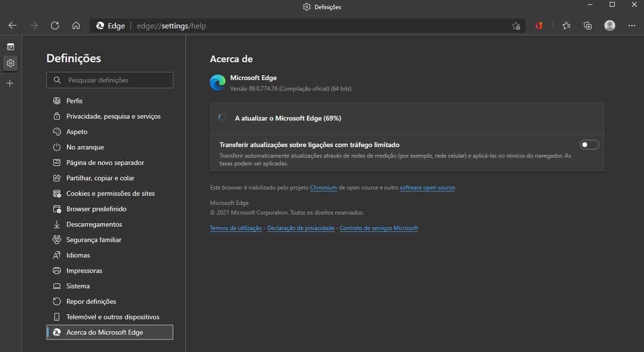Viewport: 644px width, 352px height.
Task: Click the Repor definições reset icon
Action: click(x=57, y=301)
